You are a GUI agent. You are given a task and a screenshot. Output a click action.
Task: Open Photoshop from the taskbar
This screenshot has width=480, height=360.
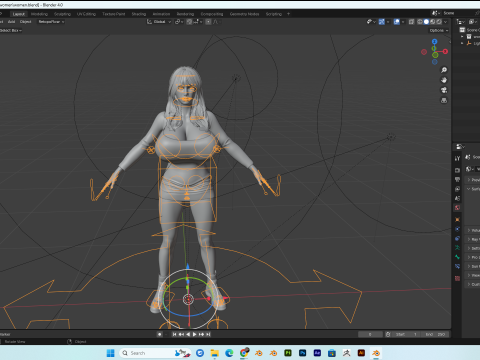click(302, 353)
